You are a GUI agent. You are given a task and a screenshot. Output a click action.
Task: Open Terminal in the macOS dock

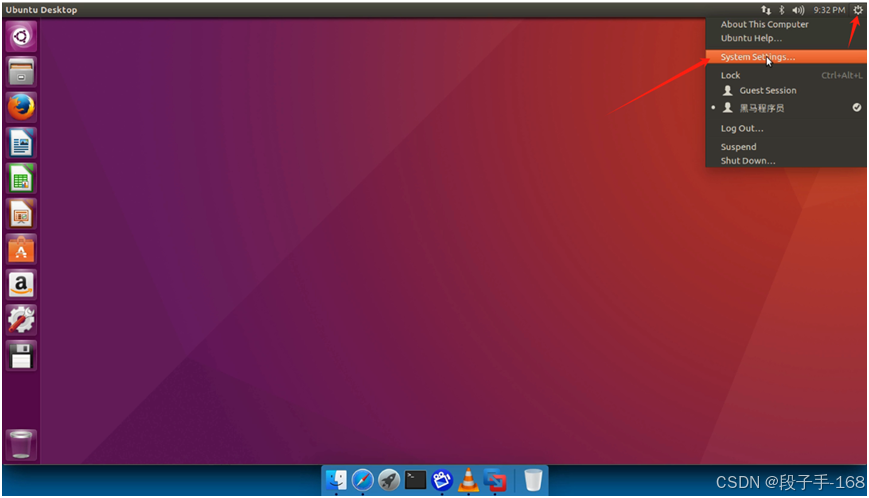point(415,480)
